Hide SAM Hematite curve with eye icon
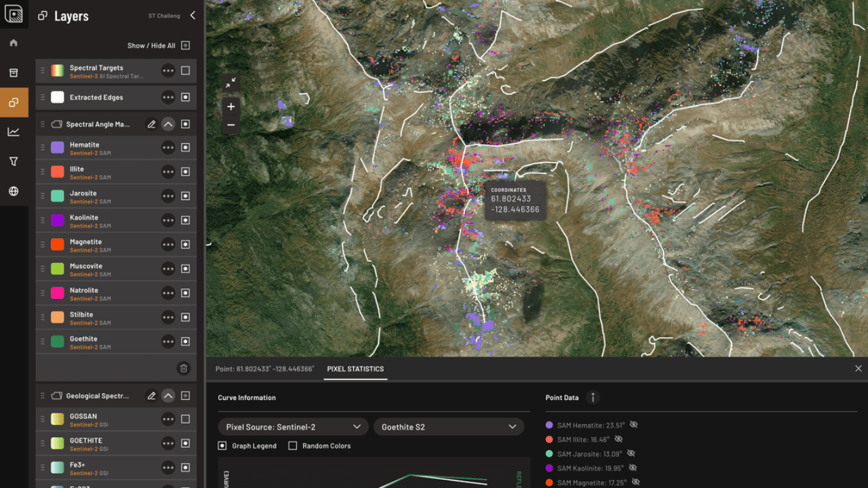The image size is (868, 488). 633,425
